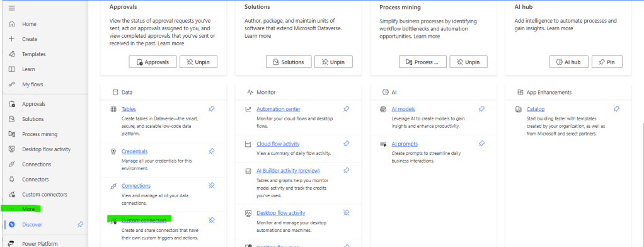The width and height of the screenshot is (644, 247).
Task: Open the AI models link
Action: pyautogui.click(x=403, y=109)
